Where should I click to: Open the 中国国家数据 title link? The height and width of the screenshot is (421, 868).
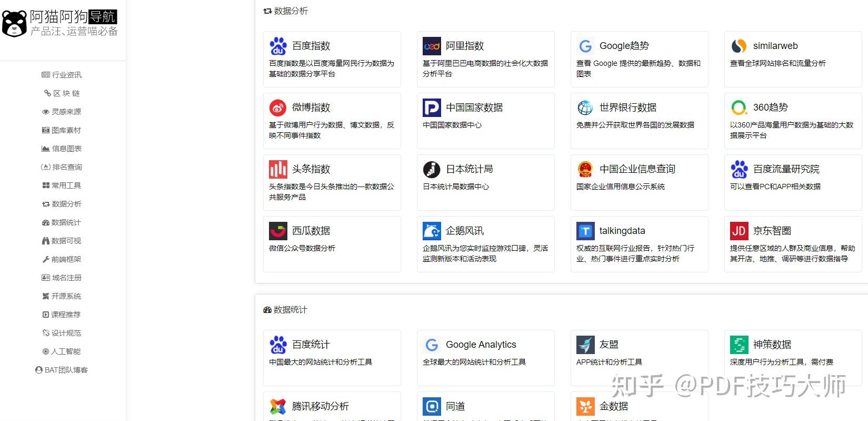tap(474, 107)
